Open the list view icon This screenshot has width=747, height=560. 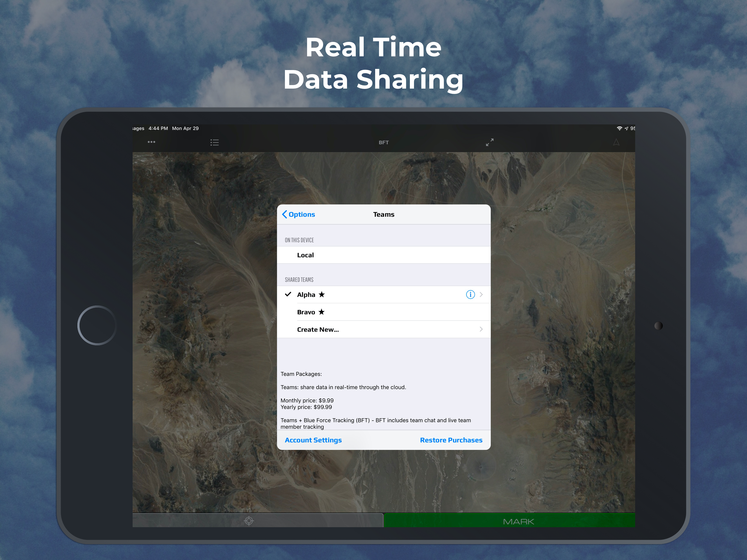214,142
